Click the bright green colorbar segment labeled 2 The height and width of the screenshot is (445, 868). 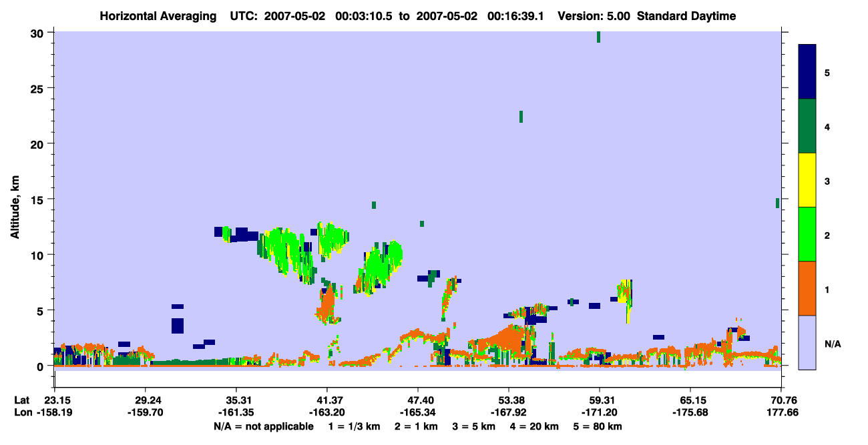(x=807, y=234)
